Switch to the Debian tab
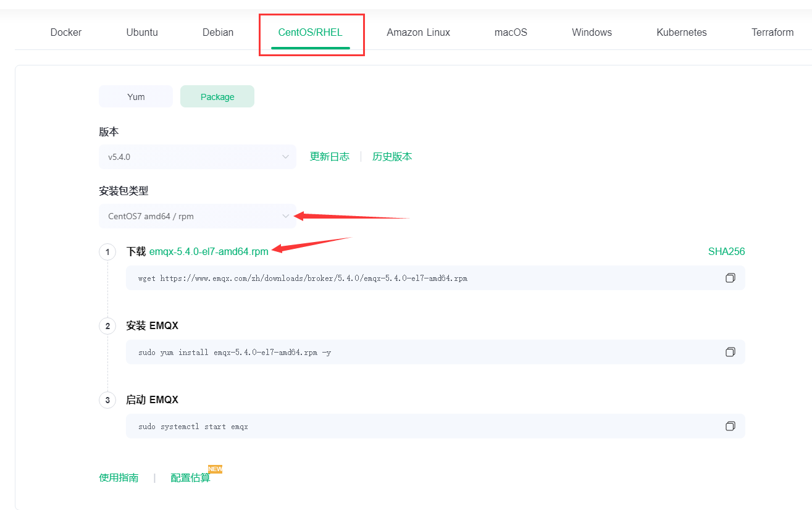 pos(218,32)
